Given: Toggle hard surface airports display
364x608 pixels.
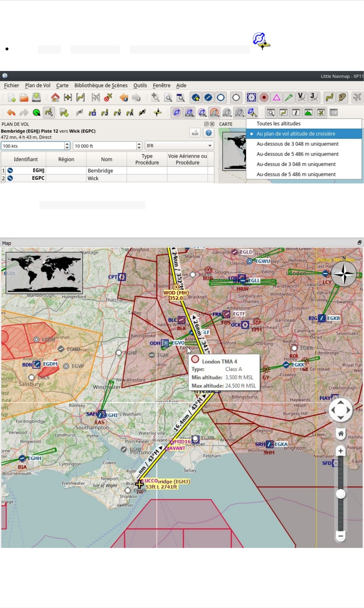Looking at the screenshot, I should tap(208, 98).
